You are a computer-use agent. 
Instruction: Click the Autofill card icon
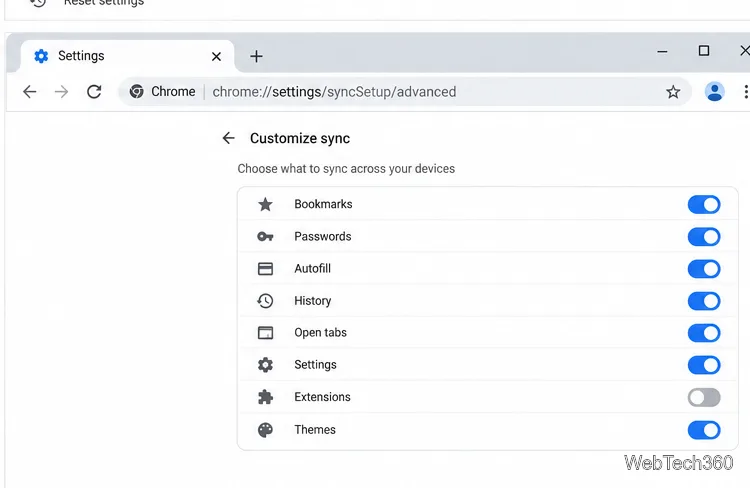(x=265, y=268)
